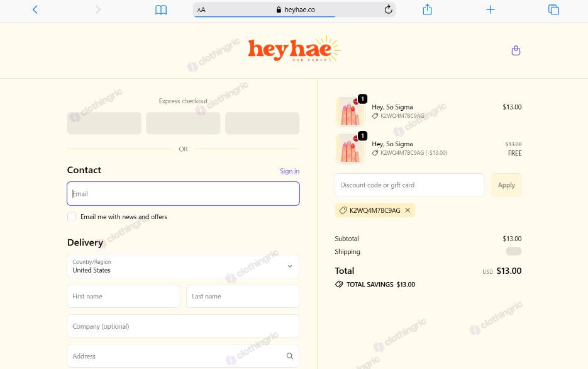Image resolution: width=588 pixels, height=369 pixels.
Task: Click the Apply discount button
Action: 507,184
